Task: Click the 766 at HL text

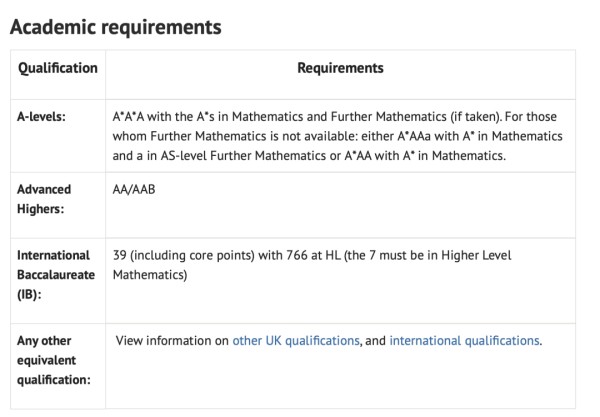Action: point(313,255)
